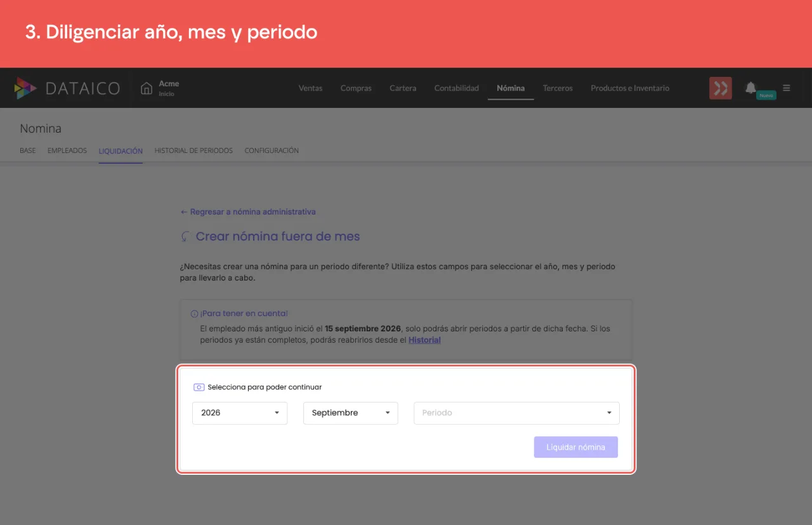Open the HISTORIAL DE PERIODOS tab
Viewport: 812px width, 525px height.
193,151
